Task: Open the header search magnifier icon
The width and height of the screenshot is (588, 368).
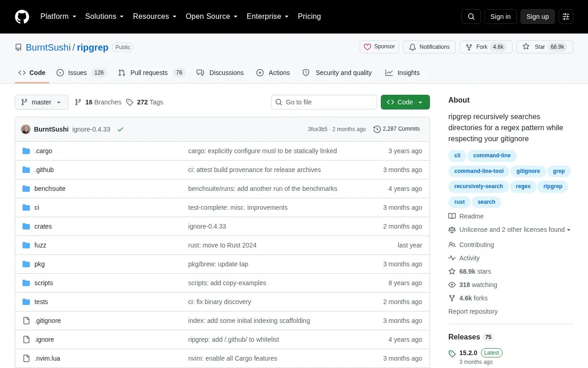Action: (x=471, y=17)
